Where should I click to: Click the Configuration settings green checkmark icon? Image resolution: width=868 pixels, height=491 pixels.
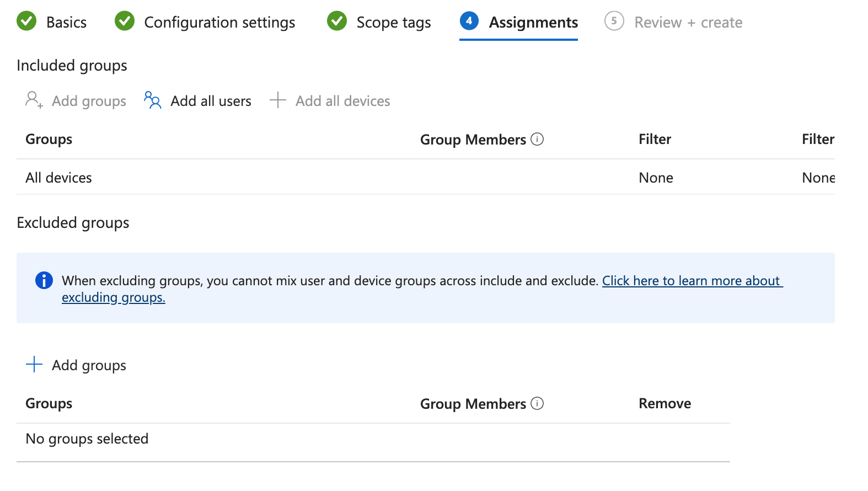tap(125, 21)
